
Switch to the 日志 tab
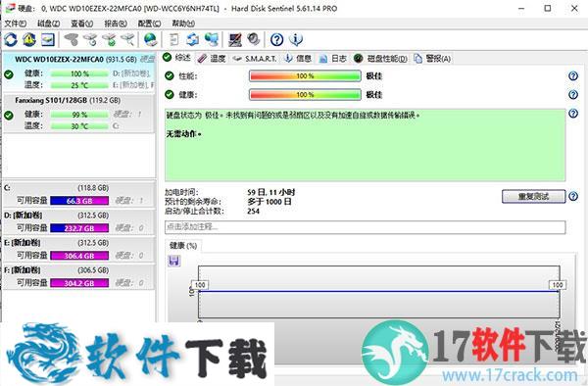[x=333, y=58]
